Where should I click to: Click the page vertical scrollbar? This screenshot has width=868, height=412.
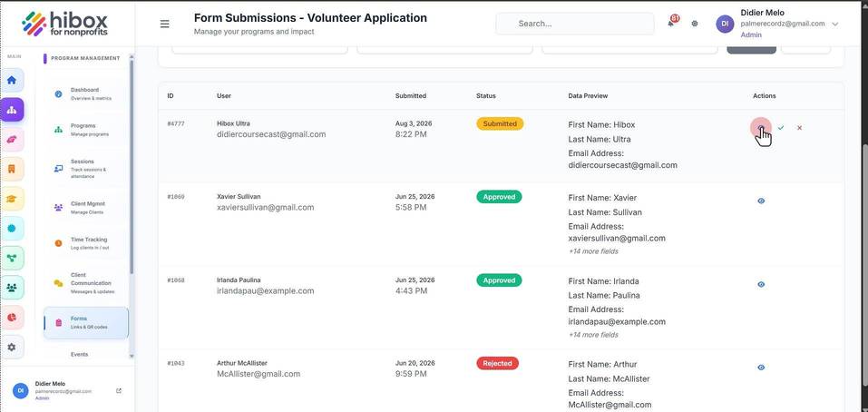pyautogui.click(x=864, y=263)
